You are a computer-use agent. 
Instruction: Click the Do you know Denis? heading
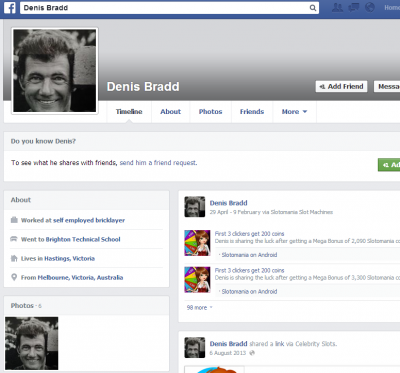(43, 141)
